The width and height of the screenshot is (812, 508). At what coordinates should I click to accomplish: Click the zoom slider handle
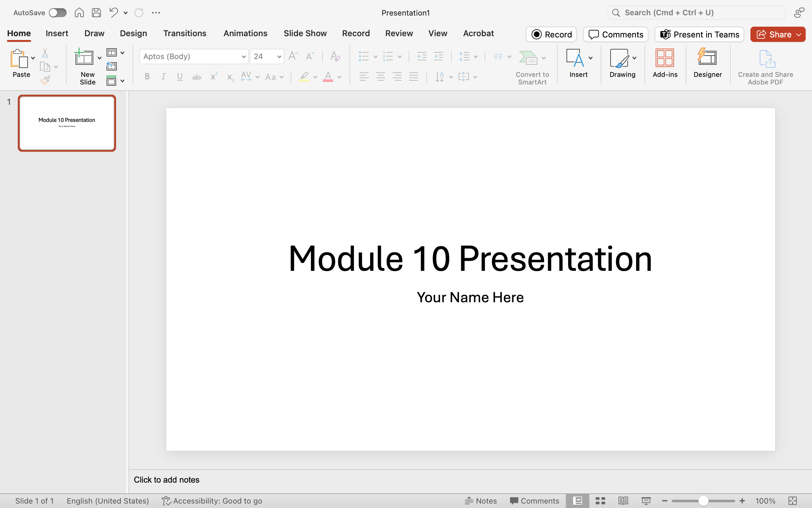pos(703,501)
